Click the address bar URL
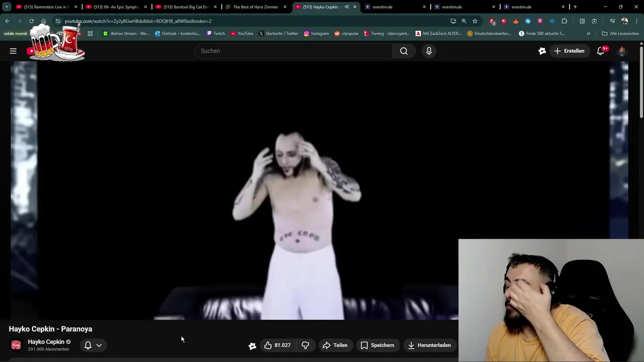Viewport: 644px width, 362px height. tap(138, 21)
